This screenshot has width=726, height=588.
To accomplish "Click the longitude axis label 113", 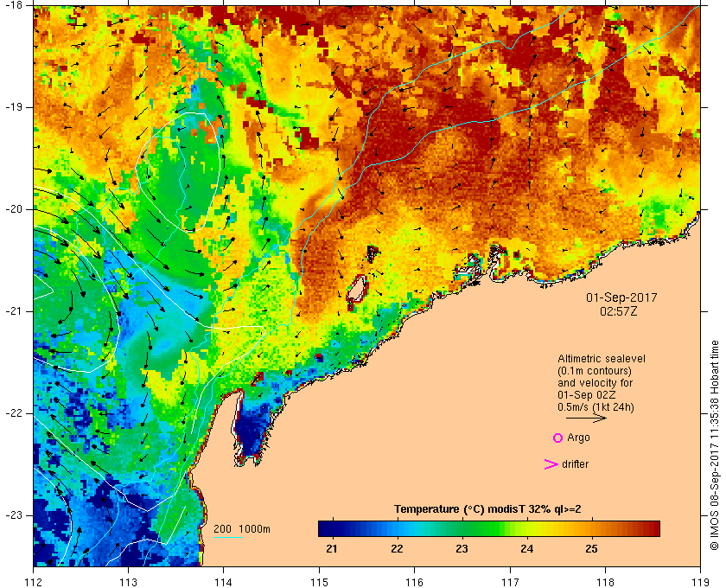I will pos(128,581).
